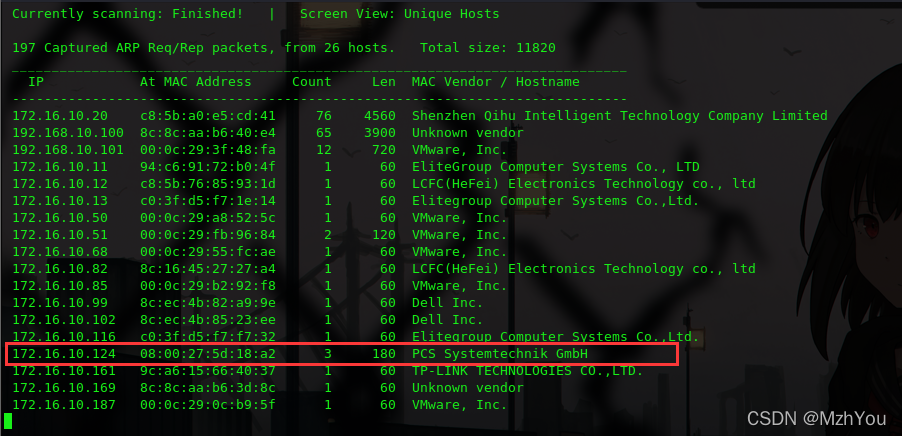The height and width of the screenshot is (436, 902).
Task: Select MAC address 8c:8c:aa:b6:3d:8c
Action: (x=208, y=388)
